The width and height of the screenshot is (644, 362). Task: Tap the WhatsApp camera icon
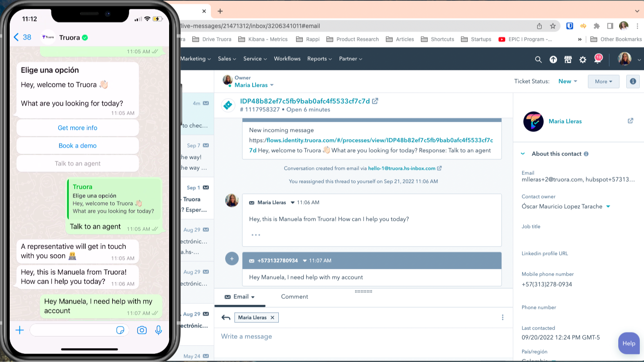142,330
